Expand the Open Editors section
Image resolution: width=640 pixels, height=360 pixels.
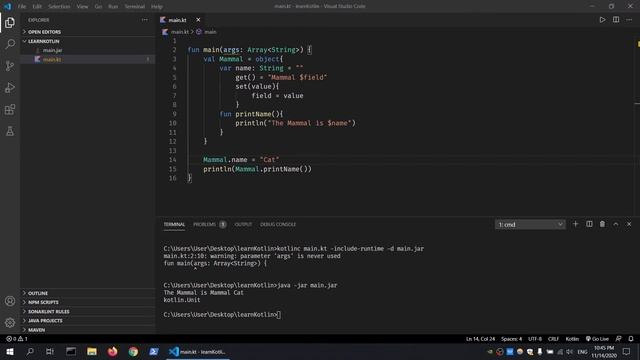point(88,32)
